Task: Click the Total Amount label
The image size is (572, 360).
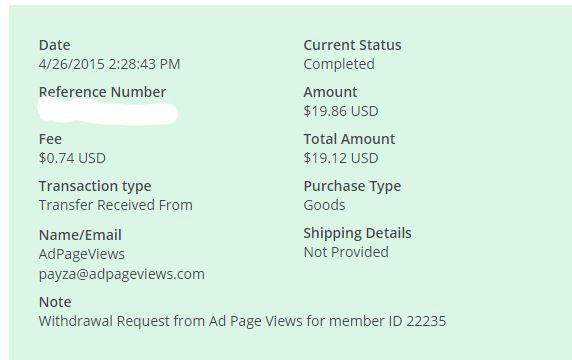Action: 349,139
